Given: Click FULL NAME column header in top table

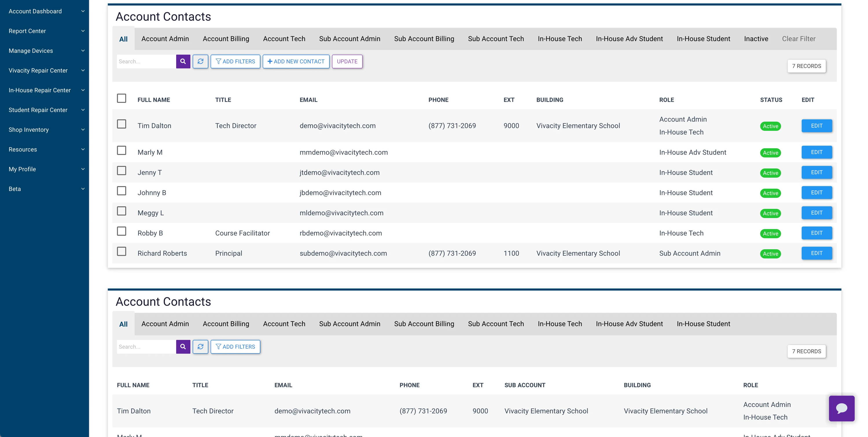Looking at the screenshot, I should (x=154, y=100).
